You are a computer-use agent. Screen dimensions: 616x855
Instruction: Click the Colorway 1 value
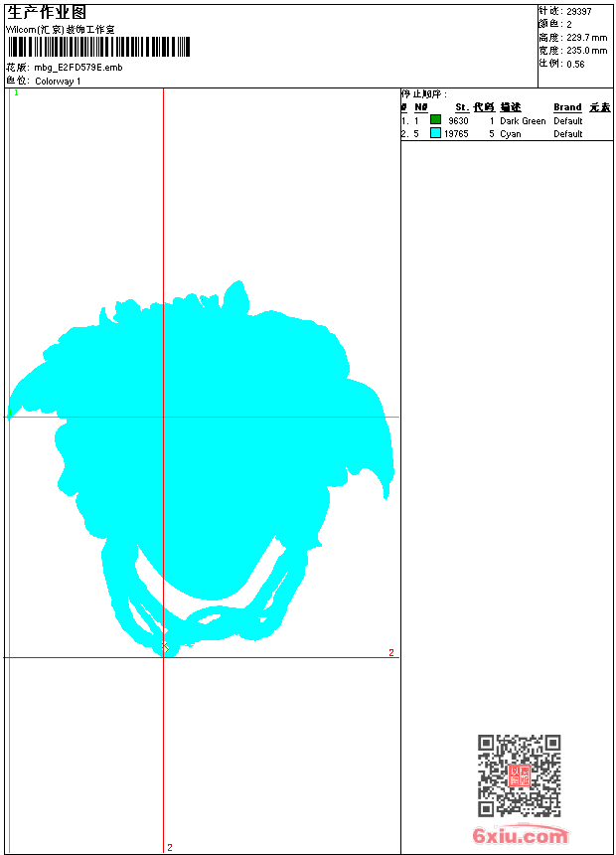coord(58,82)
